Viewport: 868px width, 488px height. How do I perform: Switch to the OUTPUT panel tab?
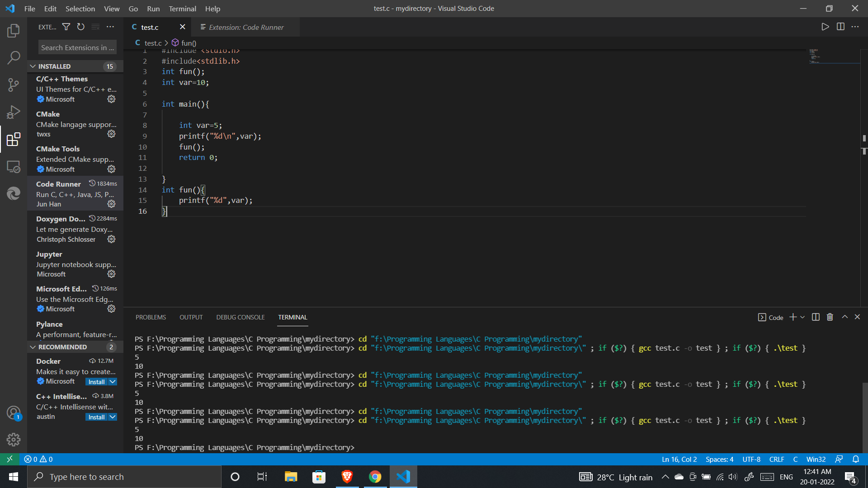(x=191, y=317)
